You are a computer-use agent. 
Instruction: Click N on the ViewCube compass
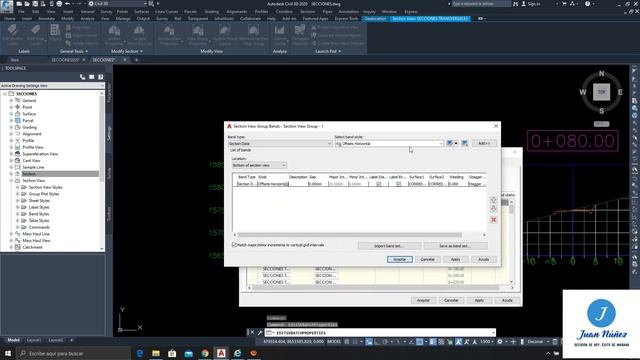click(601, 73)
